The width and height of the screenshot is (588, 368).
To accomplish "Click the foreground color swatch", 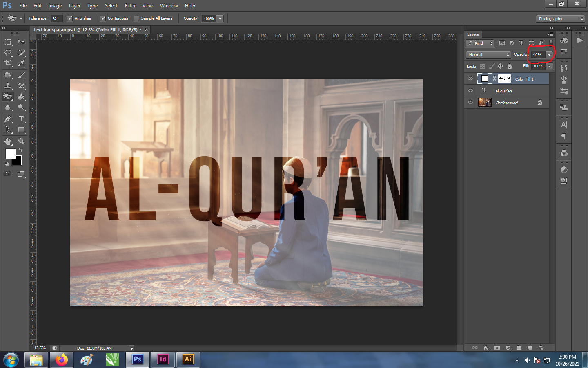I will click(x=10, y=154).
